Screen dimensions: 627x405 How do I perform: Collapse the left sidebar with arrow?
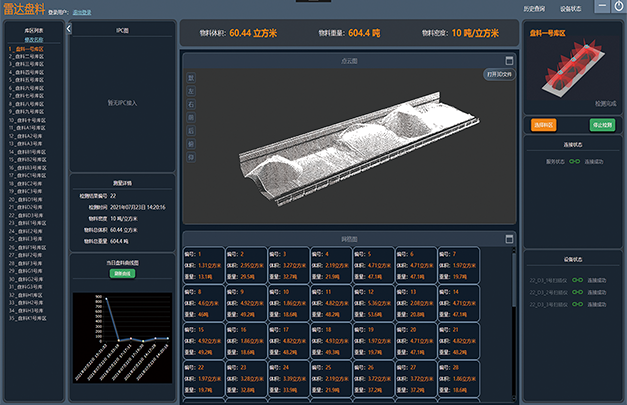68,29
